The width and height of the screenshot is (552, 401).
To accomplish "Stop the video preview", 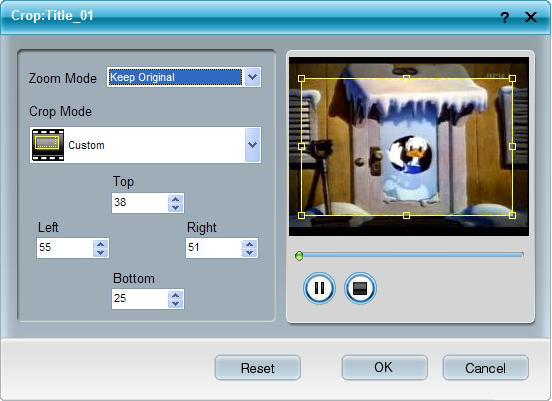I will pyautogui.click(x=360, y=288).
